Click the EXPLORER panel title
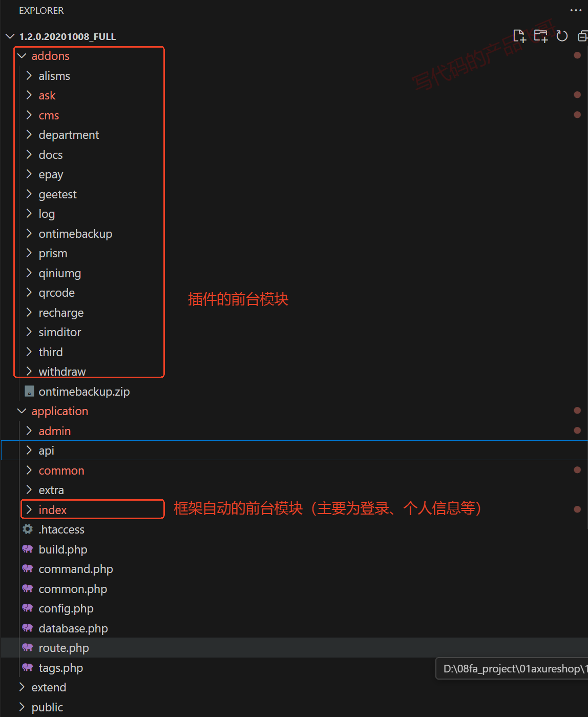 [41, 10]
